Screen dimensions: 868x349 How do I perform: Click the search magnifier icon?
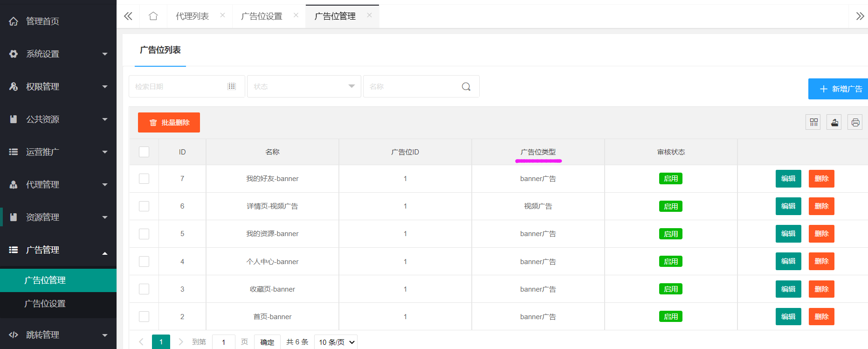point(466,86)
